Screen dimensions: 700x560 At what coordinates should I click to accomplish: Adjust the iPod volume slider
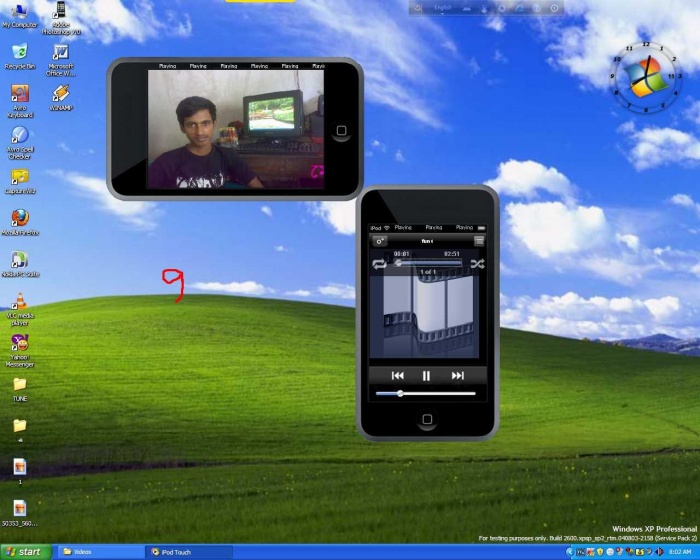pyautogui.click(x=425, y=393)
